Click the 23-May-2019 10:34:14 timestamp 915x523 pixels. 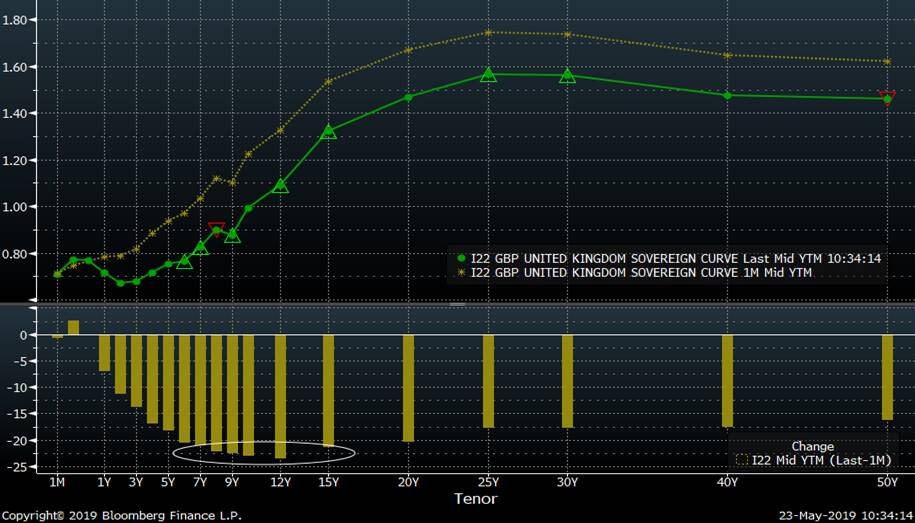(846, 516)
